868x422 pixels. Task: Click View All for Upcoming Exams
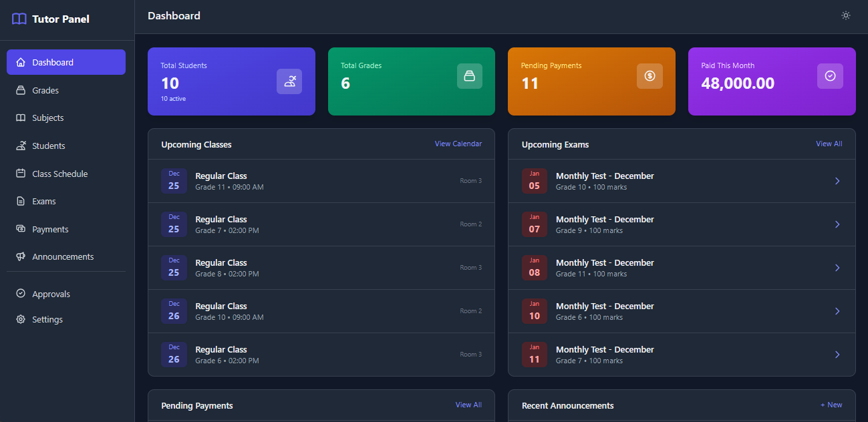[829, 144]
